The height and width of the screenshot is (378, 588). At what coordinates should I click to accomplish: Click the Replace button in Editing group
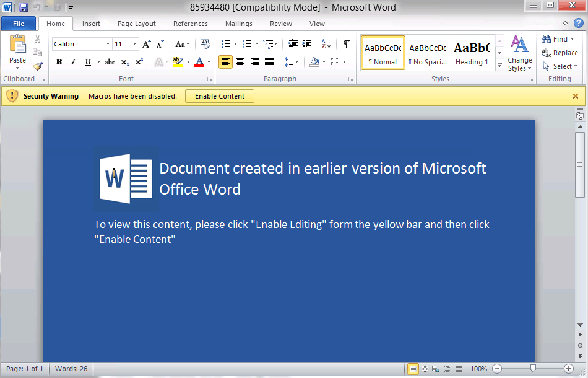point(560,53)
